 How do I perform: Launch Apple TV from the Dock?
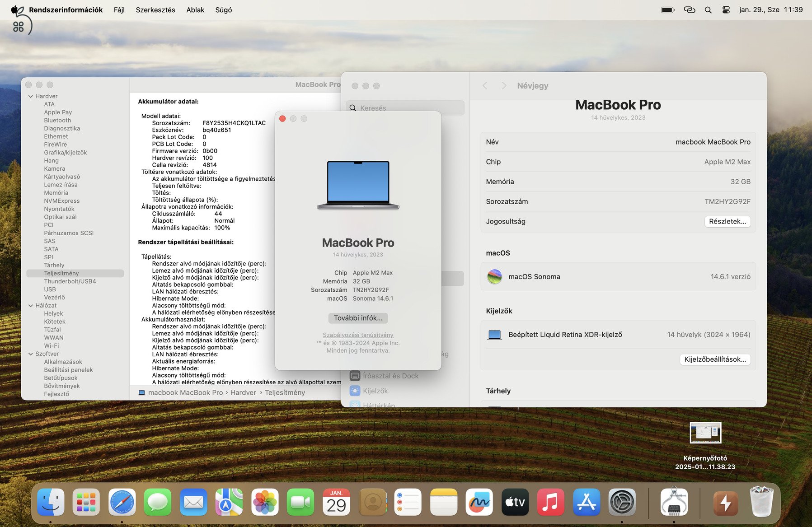tap(515, 502)
